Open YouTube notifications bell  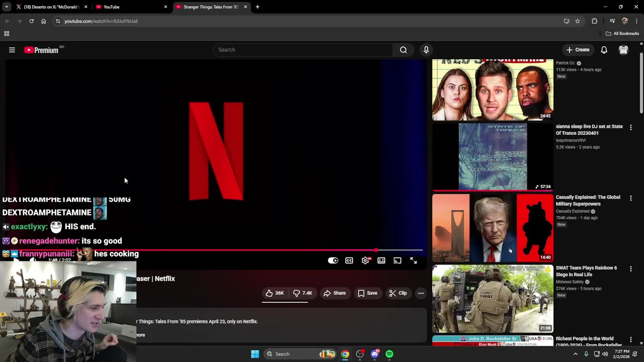pyautogui.click(x=604, y=50)
